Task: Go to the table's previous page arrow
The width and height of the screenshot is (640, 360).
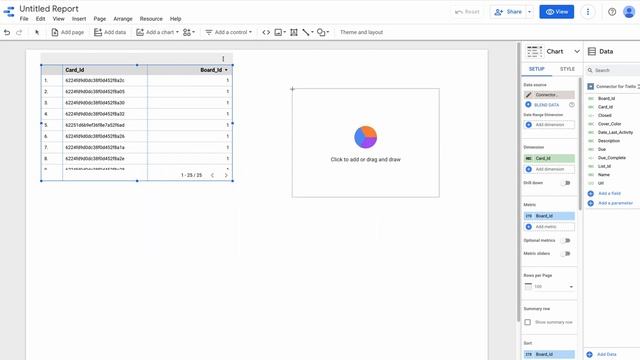Action: [212, 175]
